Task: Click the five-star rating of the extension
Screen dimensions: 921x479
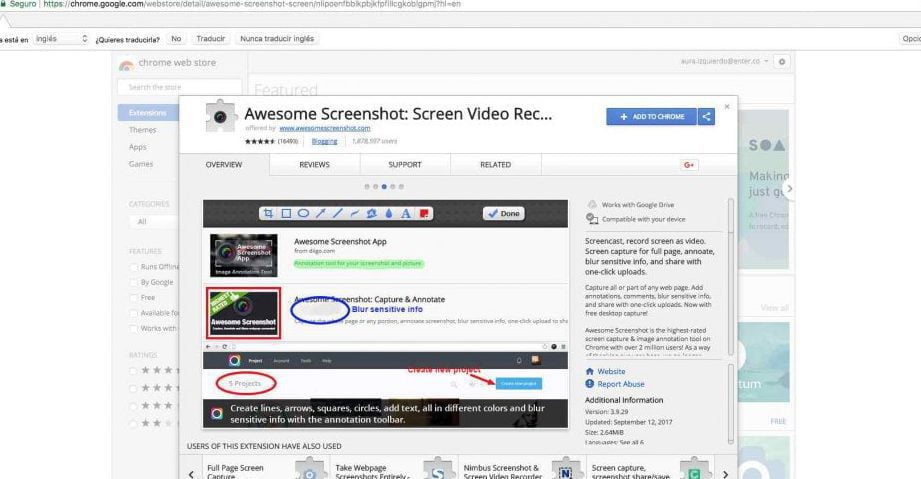Action: pos(259,141)
